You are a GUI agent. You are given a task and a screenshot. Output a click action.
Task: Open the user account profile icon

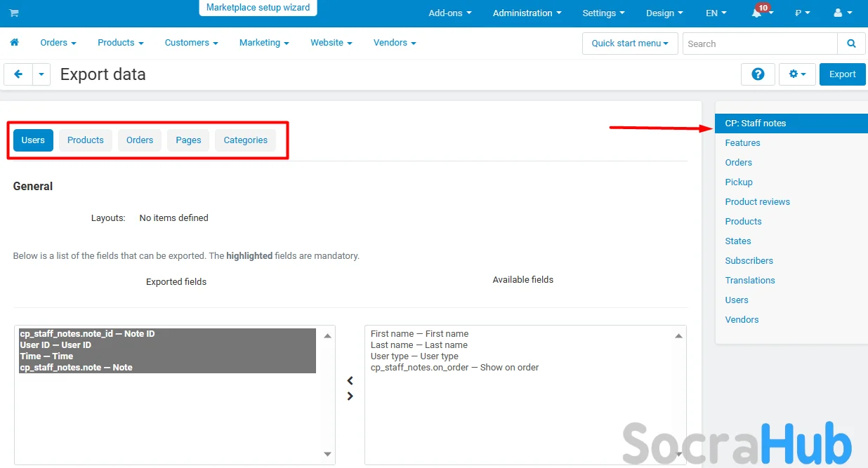click(838, 13)
